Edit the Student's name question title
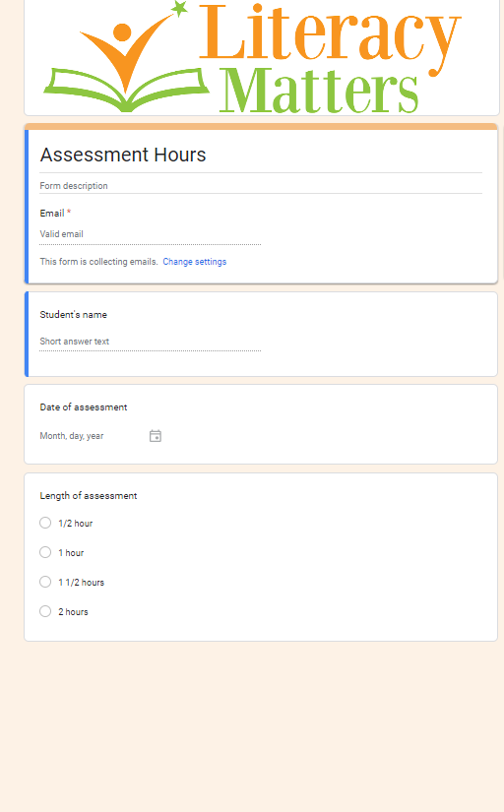The width and height of the screenshot is (504, 812). [74, 315]
